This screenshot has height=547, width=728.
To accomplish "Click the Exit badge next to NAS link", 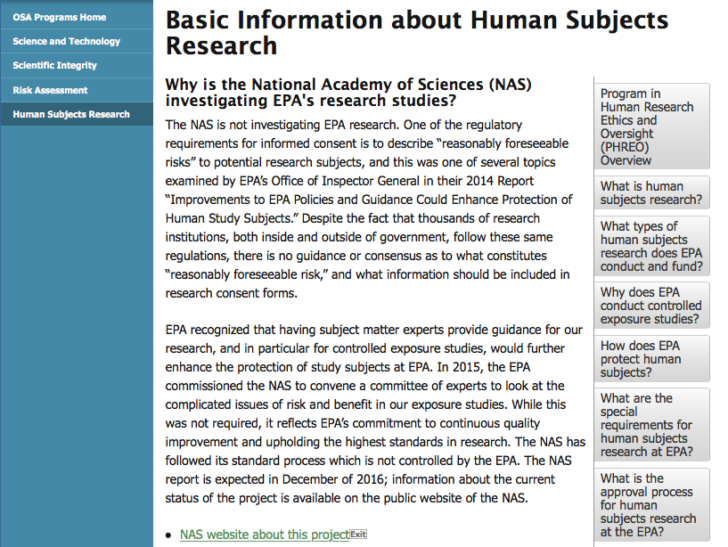I will [358, 534].
